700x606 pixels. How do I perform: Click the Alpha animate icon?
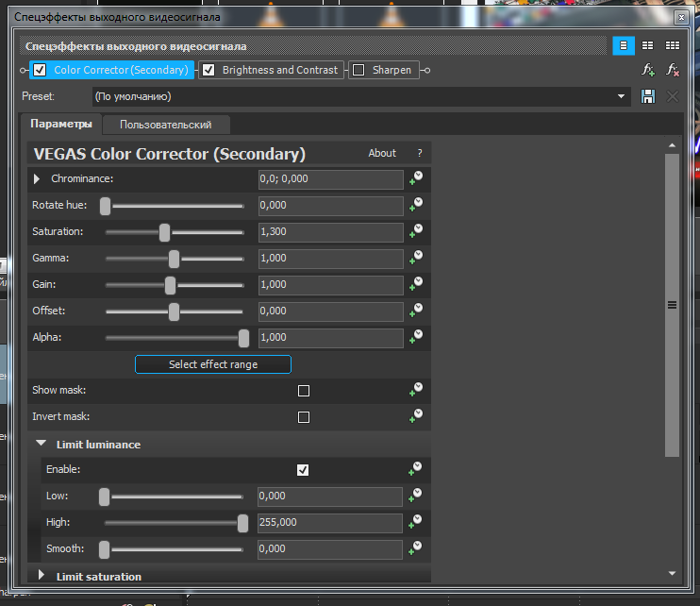coord(416,337)
